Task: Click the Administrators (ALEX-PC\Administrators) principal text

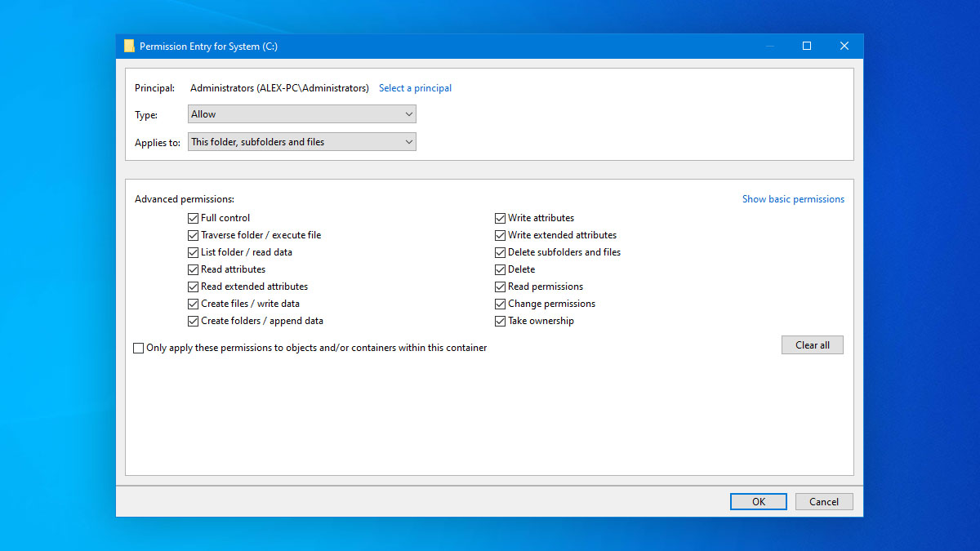Action: pos(279,88)
